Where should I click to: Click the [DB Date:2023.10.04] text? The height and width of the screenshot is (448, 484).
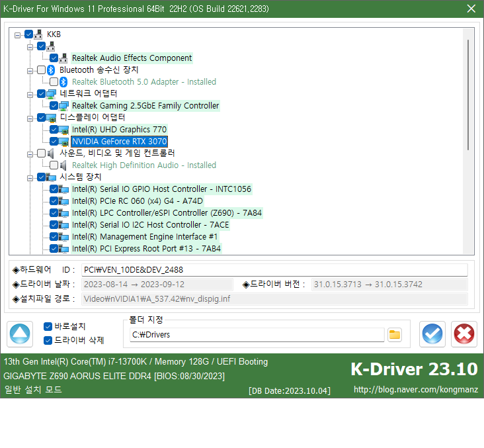290,391
